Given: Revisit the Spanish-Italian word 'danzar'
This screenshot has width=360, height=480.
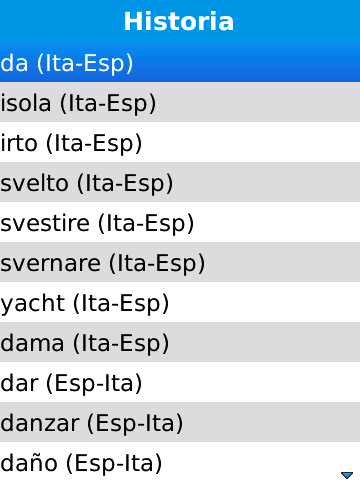Looking at the screenshot, I should point(180,422).
